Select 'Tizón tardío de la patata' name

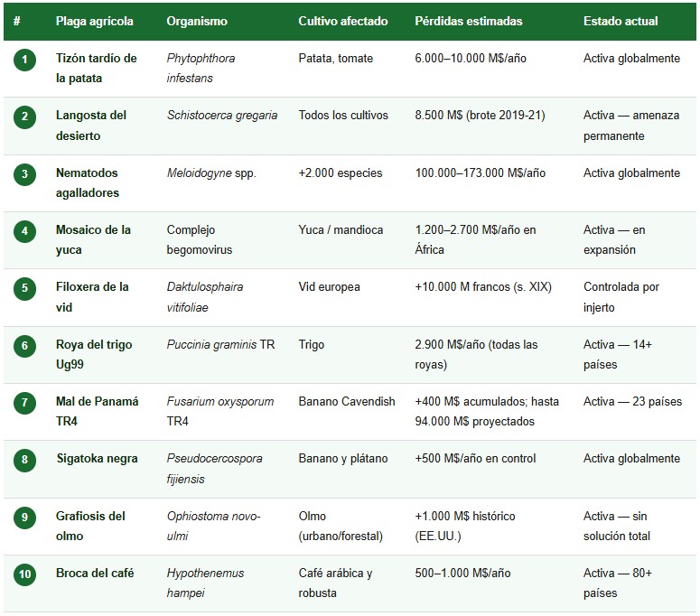(x=97, y=68)
